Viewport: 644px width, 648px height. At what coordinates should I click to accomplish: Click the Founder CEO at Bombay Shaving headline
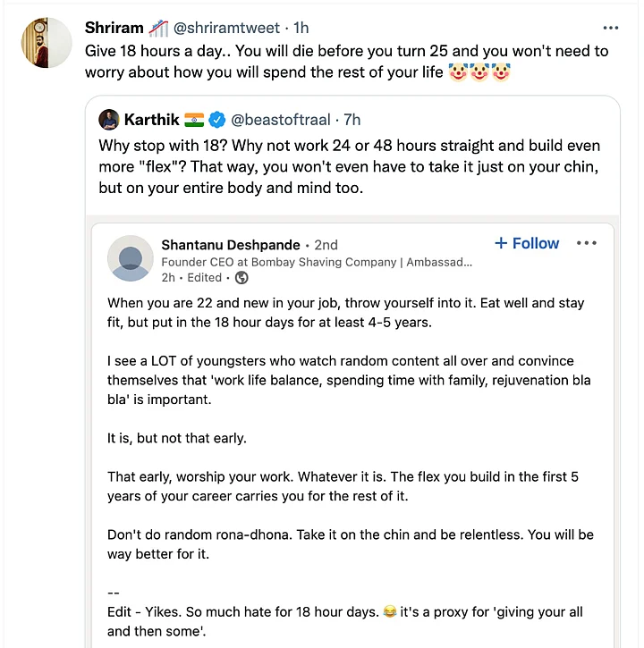316,262
